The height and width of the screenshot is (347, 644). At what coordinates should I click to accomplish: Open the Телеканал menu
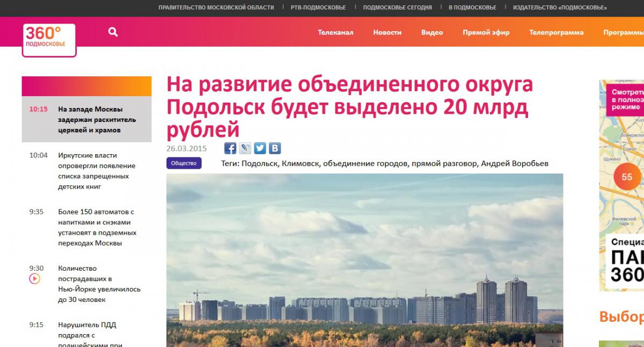coord(335,32)
